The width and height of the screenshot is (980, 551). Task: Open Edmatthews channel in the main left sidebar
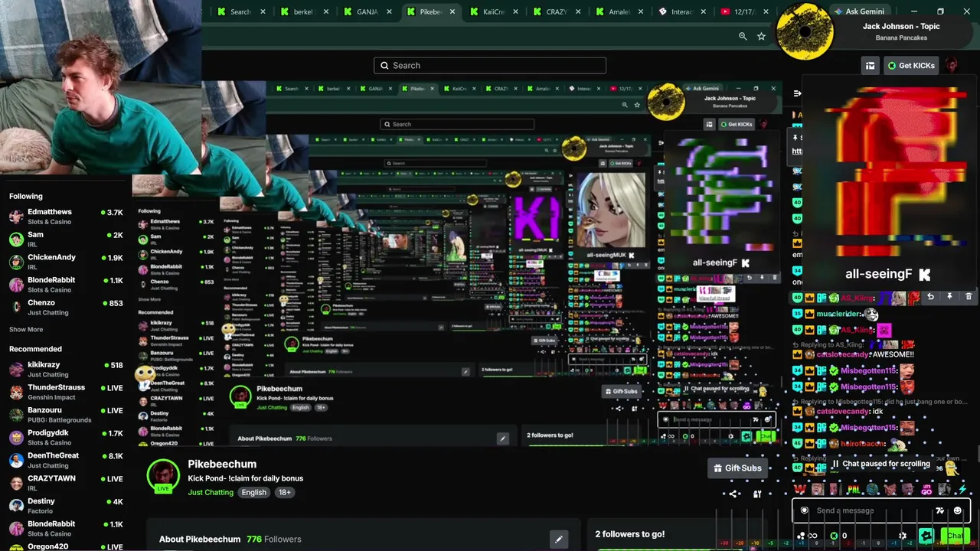click(66, 217)
